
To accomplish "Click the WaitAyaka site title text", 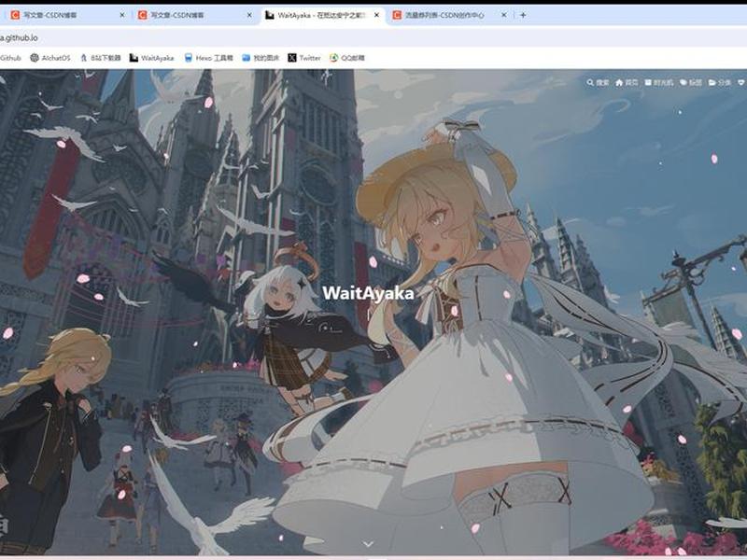I will click(x=368, y=293).
